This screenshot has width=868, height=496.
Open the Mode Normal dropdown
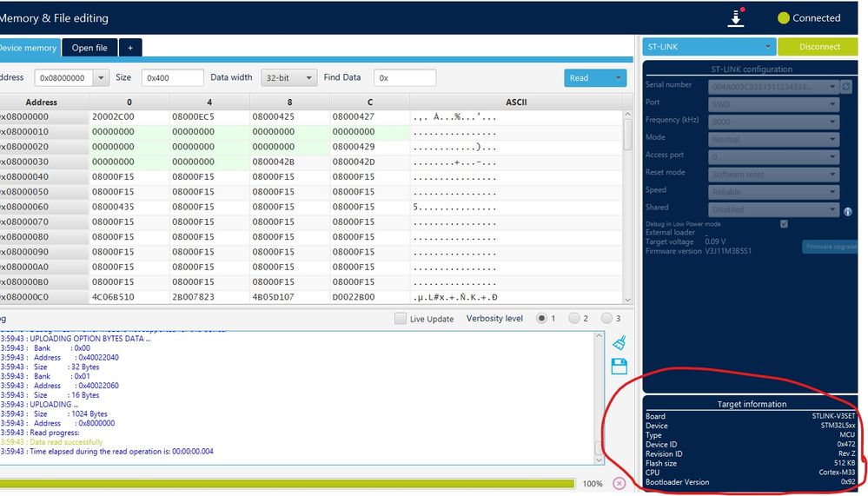[773, 140]
